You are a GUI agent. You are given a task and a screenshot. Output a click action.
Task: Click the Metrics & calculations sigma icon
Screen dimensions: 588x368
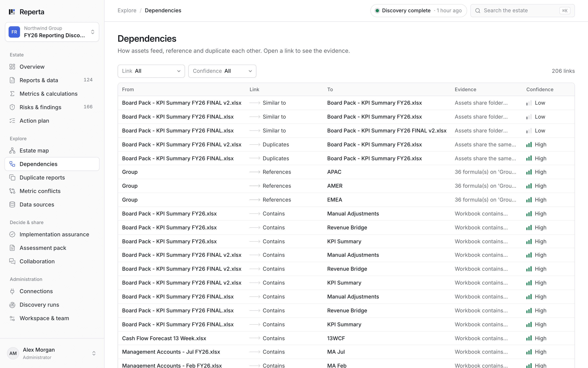click(12, 94)
